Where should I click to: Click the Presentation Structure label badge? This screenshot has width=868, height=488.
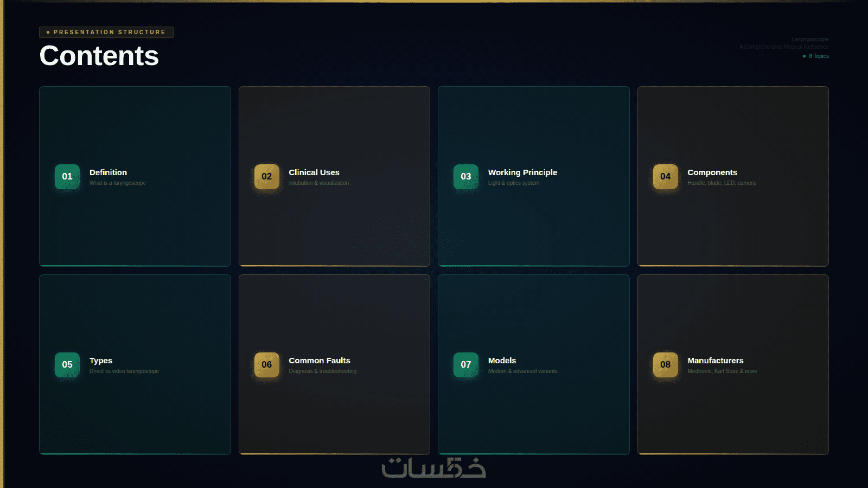point(106,32)
